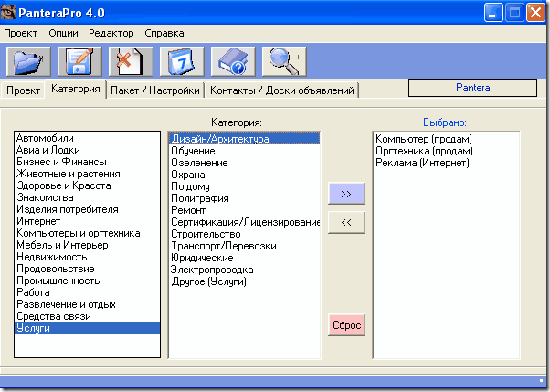The height and width of the screenshot is (392, 550).
Task: Select Ремонт subcategory
Action: (x=245, y=210)
